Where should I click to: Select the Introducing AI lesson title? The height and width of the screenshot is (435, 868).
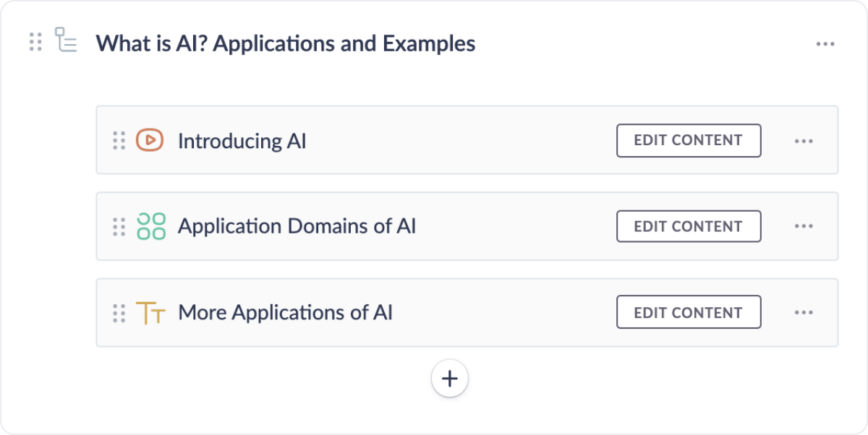[x=242, y=141]
